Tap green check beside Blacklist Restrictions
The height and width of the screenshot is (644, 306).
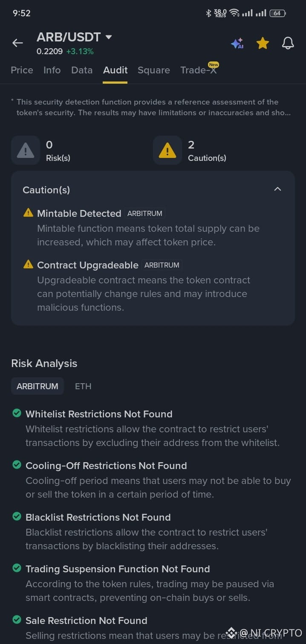[x=17, y=516]
